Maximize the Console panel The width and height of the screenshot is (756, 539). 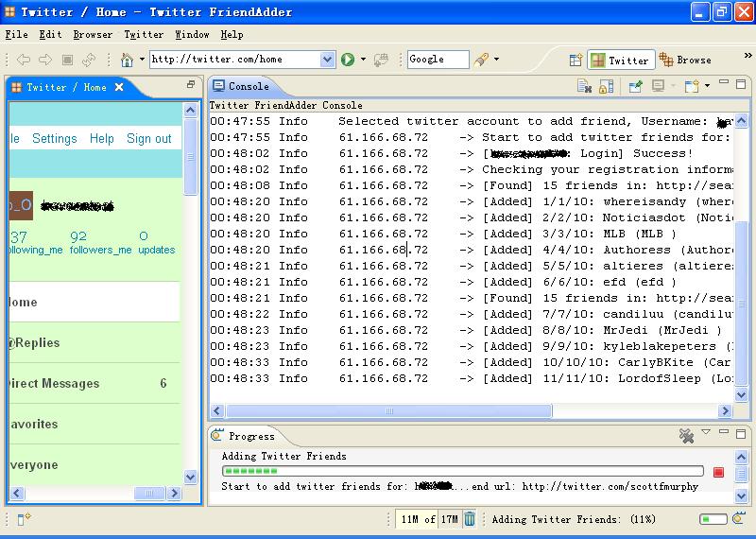pyautogui.click(x=741, y=84)
